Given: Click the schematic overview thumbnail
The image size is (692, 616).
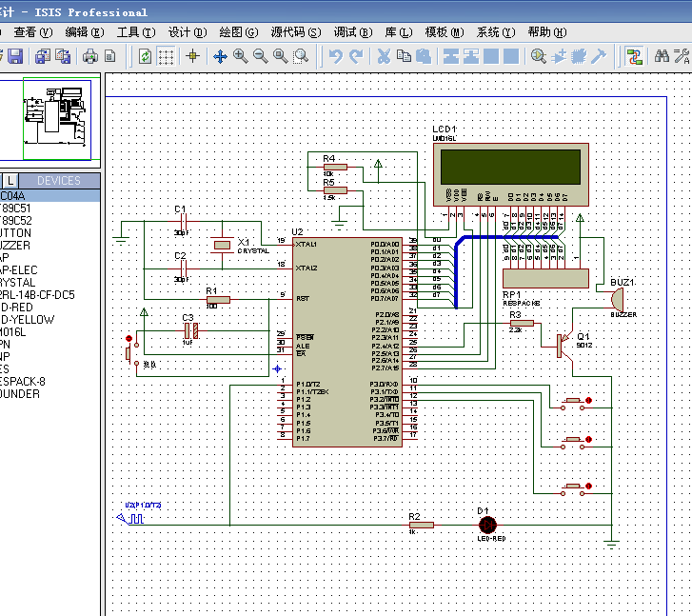Looking at the screenshot, I should pyautogui.click(x=49, y=119).
